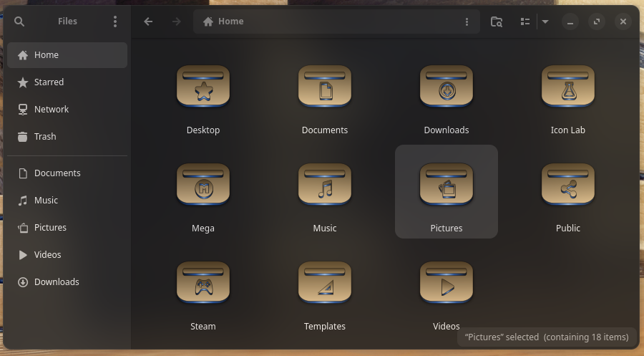Image resolution: width=644 pixels, height=356 pixels.
Task: Select Trash in the sidebar
Action: 45,137
